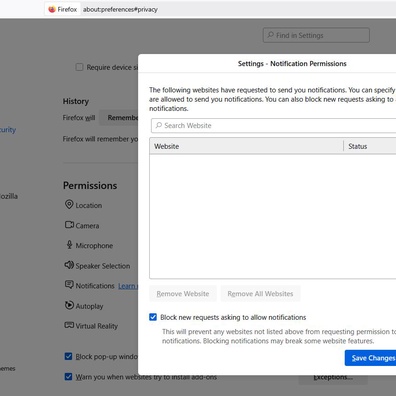Image resolution: width=396 pixels, height=396 pixels.
Task: Toggle Warn you when websites install add-ons
Action: click(x=68, y=377)
